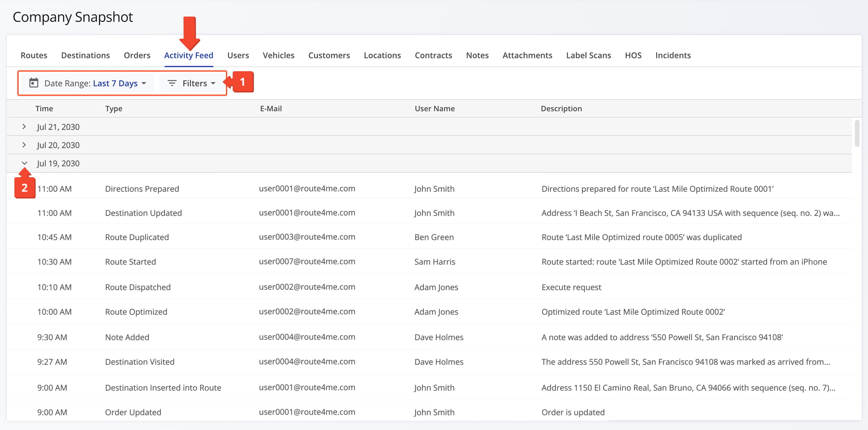Expand the Jul 21, 2030 group
Image resolution: width=868 pixels, height=430 pixels.
24,126
